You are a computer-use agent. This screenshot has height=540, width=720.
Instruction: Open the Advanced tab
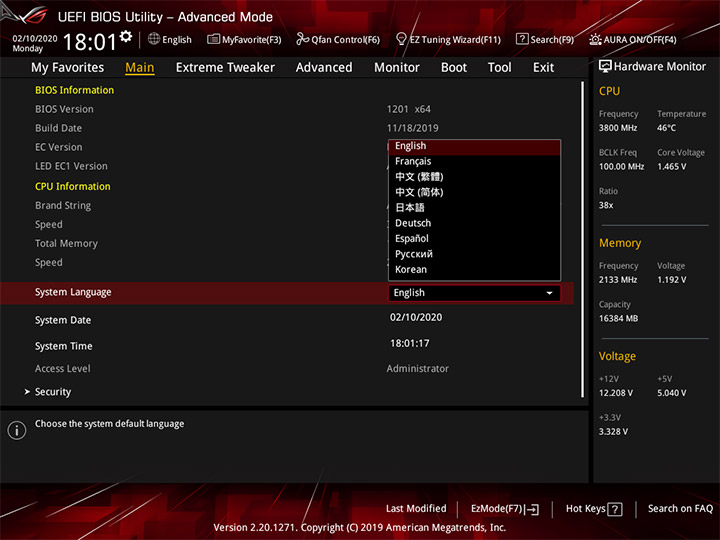click(x=324, y=68)
